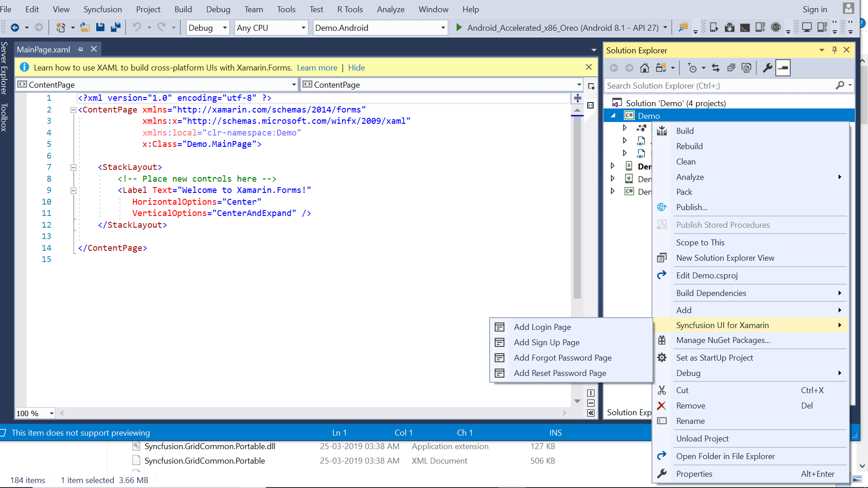Choose Add Login Page from the submenu
Image resolution: width=868 pixels, height=488 pixels.
(x=542, y=327)
